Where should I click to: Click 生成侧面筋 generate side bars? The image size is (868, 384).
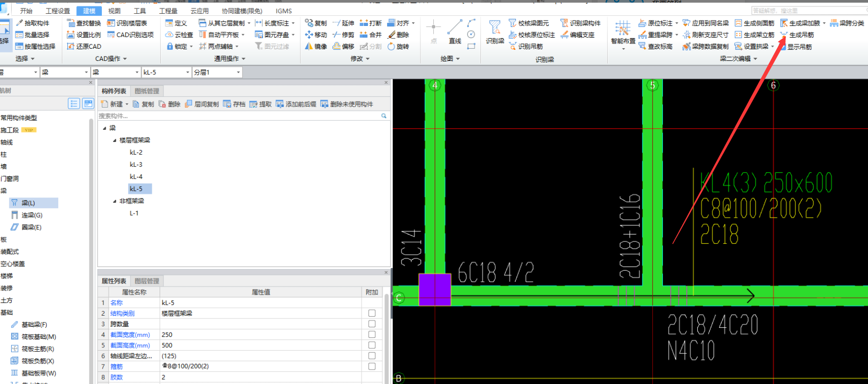[754, 23]
